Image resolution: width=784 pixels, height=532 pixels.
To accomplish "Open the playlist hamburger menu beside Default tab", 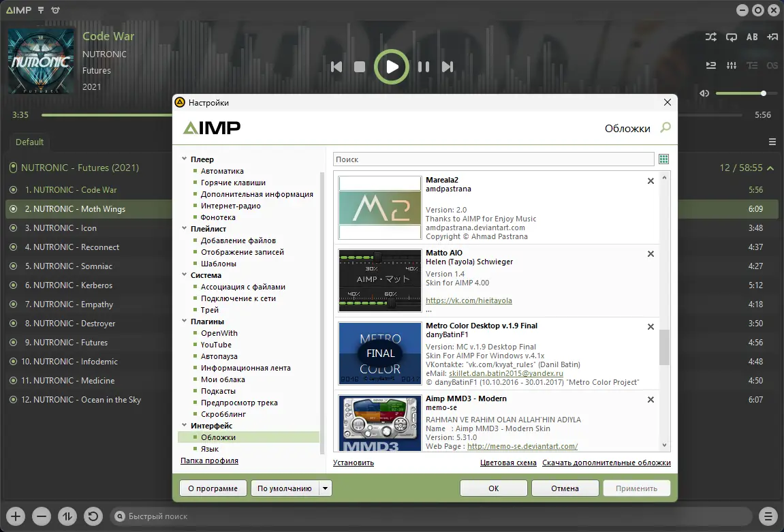I will (x=772, y=142).
